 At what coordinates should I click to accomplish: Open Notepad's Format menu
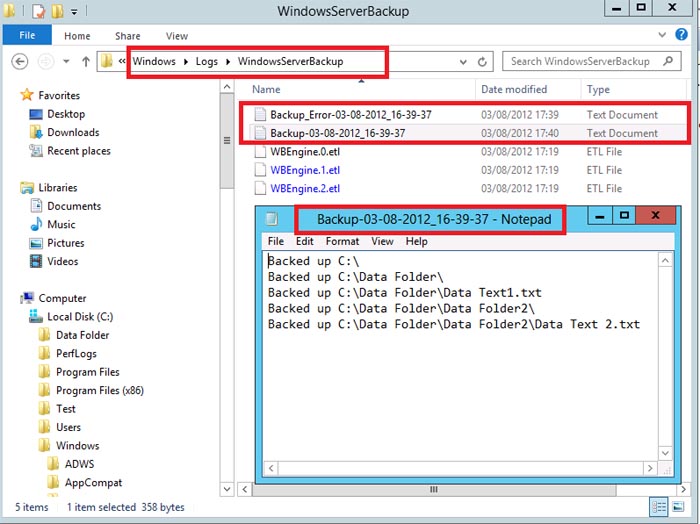tap(342, 241)
